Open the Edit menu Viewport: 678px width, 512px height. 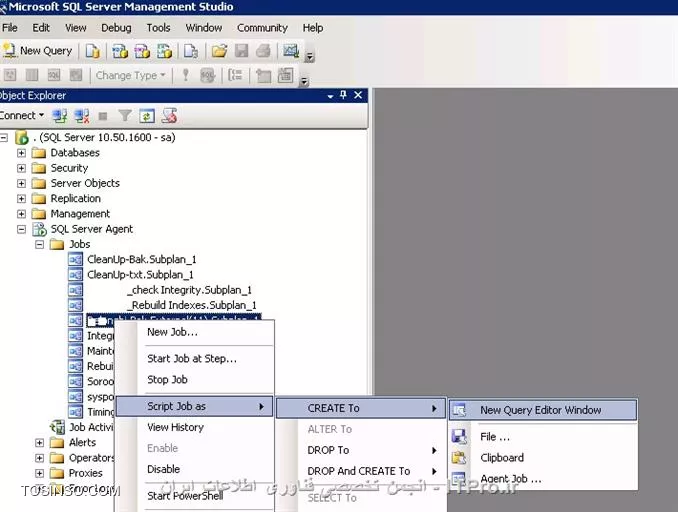click(41, 28)
